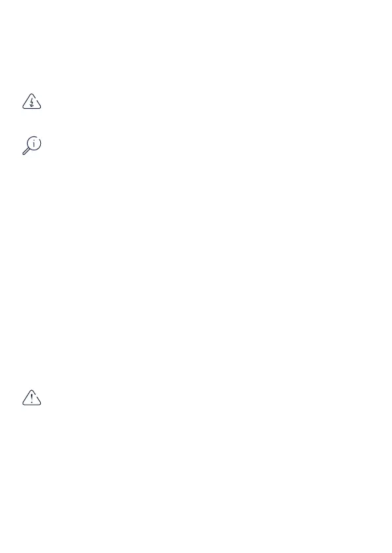Select the attention warning triangle near bottom
The width and height of the screenshot is (392, 553).
[x=32, y=398]
